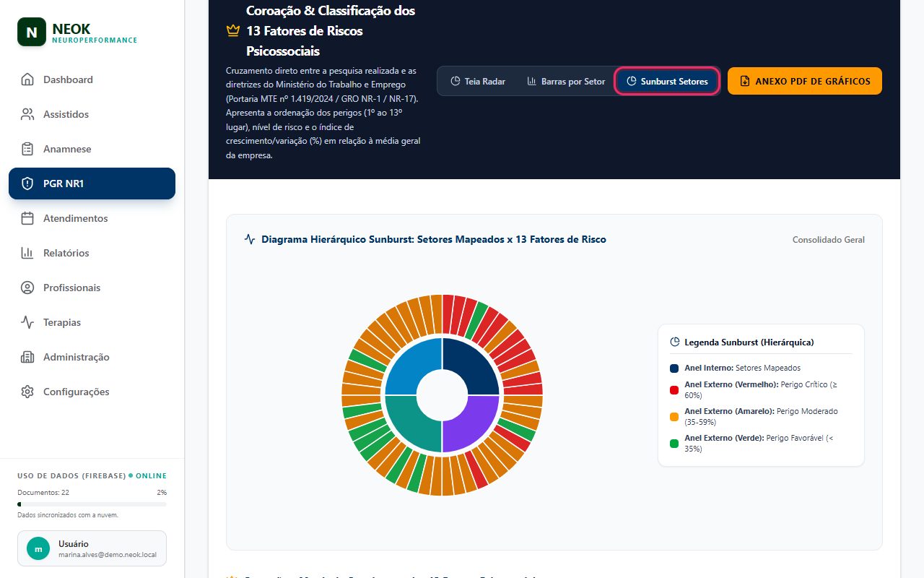Image resolution: width=924 pixels, height=578 pixels.
Task: Open the Atendimentos section
Action: [92, 218]
